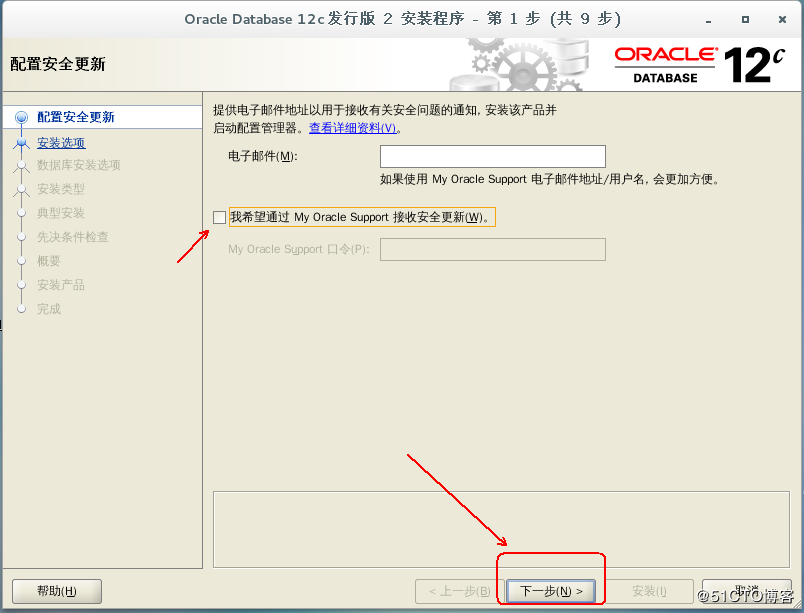Click the step node icon beside 概要
Image resolution: width=804 pixels, height=613 pixels.
point(22,261)
